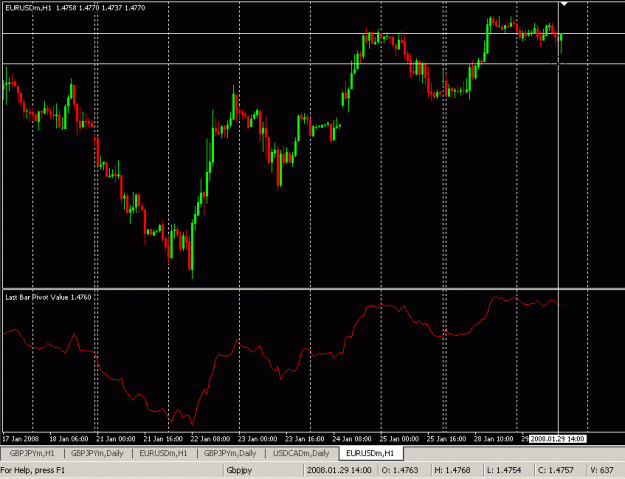Select the inactive EURUSDm,H1 chart tab
Screen dimensions: 625x479
[163, 453]
